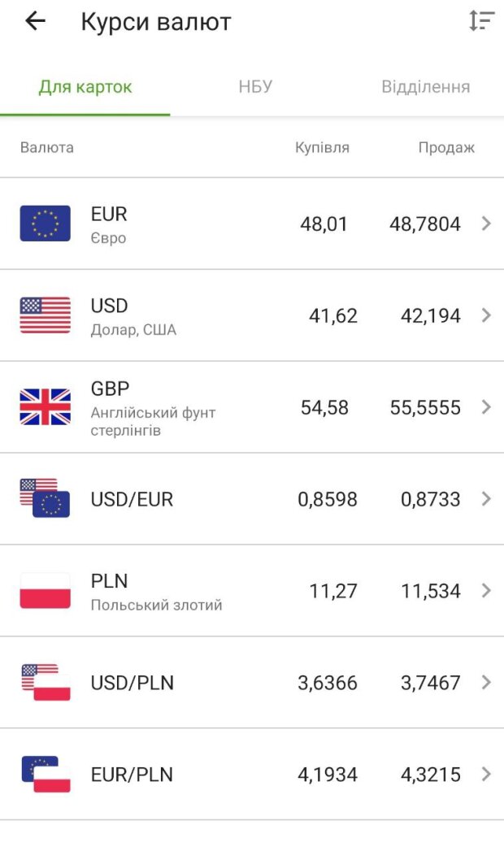
Task: Open the sort order icon
Action: [x=481, y=21]
